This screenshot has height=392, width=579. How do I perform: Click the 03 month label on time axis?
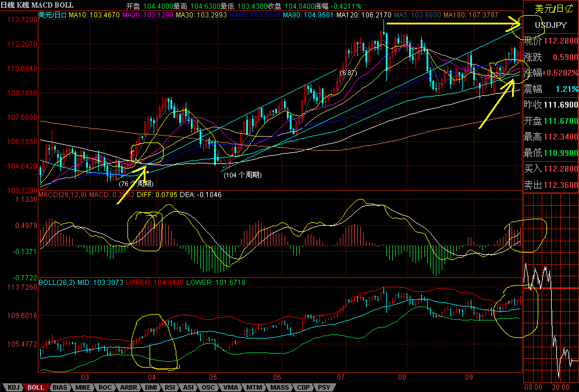pos(85,377)
